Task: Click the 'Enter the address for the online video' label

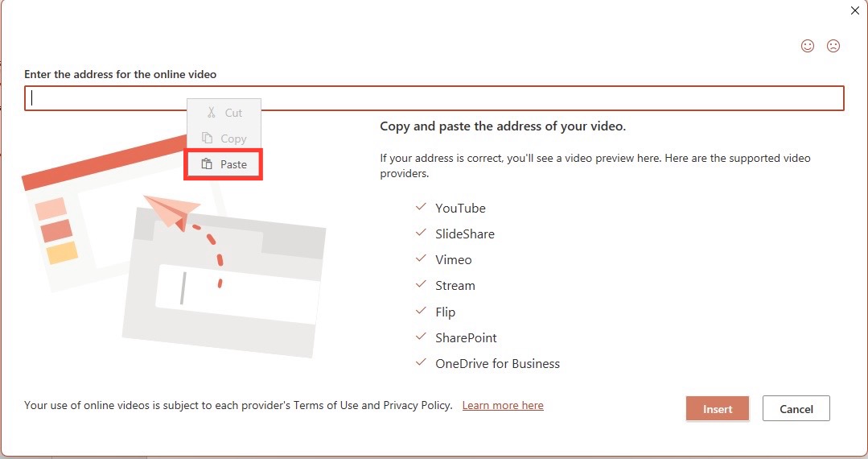Action: coord(120,74)
